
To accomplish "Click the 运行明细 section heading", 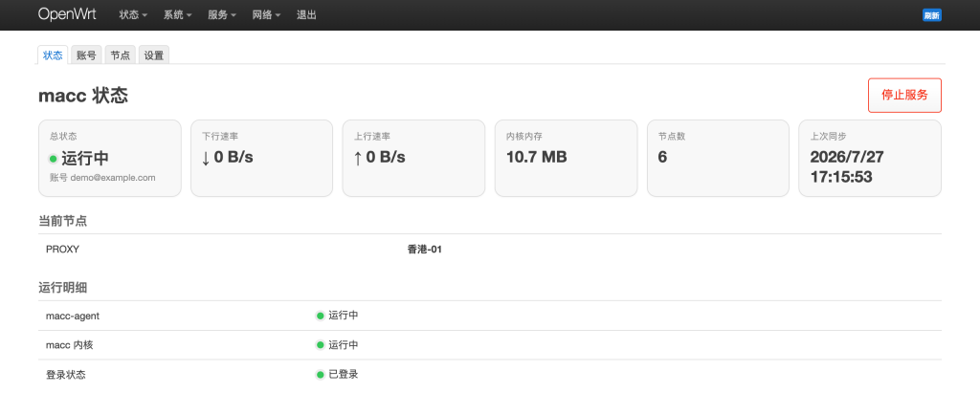I will (x=62, y=288).
